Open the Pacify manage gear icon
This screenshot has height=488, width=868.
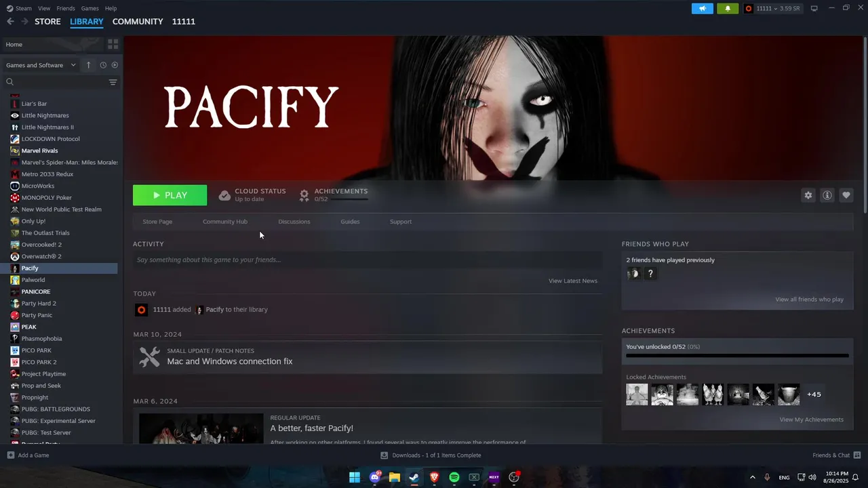808,195
